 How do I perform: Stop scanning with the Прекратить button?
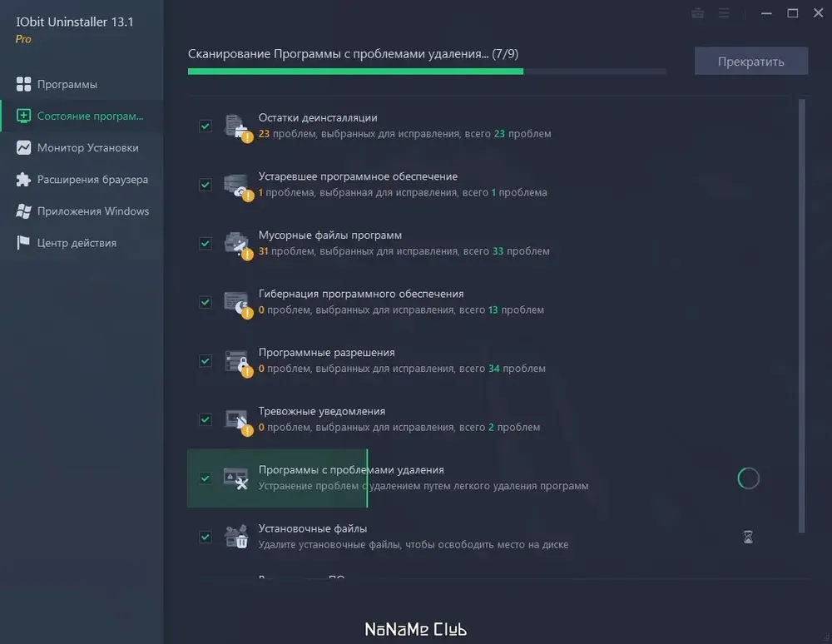coord(750,62)
